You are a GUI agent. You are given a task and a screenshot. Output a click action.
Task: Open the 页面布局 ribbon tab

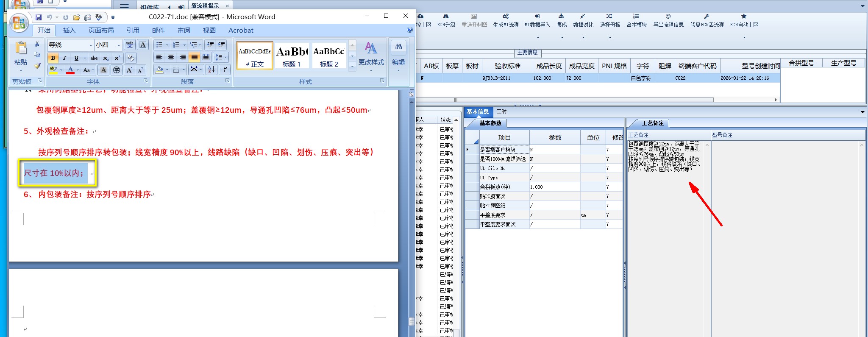click(101, 30)
